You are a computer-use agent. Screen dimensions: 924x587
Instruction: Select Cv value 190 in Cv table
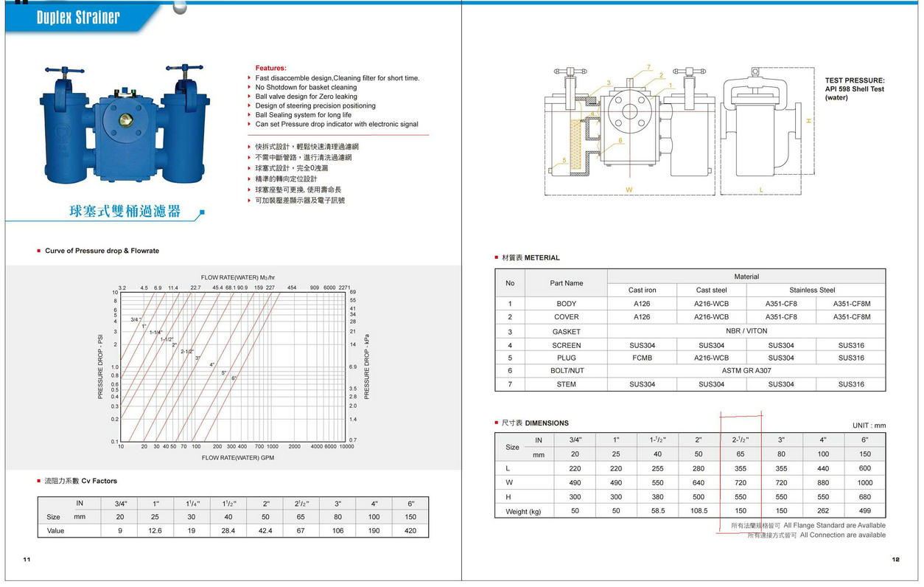(374, 530)
